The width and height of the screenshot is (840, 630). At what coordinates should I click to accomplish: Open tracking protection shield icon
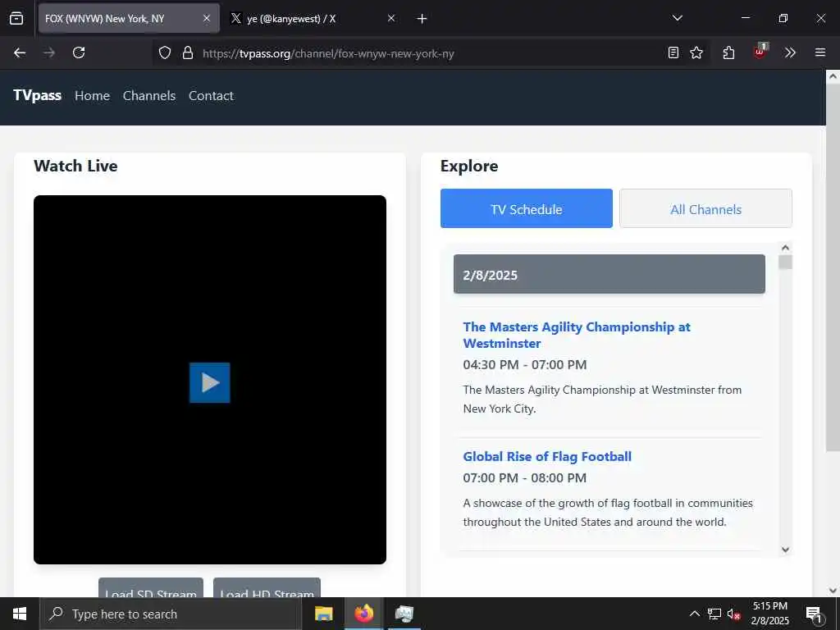point(165,52)
